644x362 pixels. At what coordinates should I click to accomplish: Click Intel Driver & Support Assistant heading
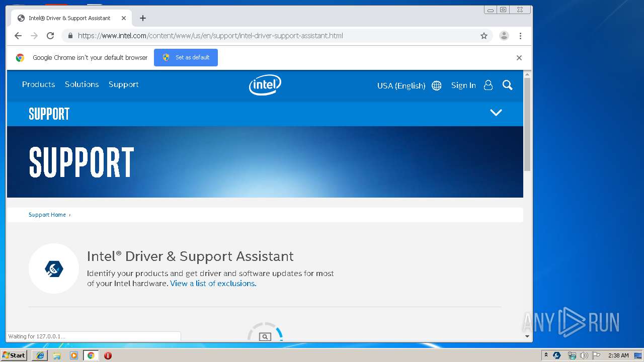(x=190, y=256)
